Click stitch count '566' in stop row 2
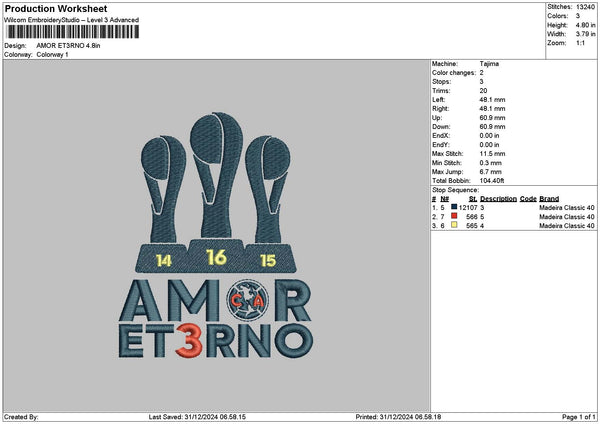Image resolution: width=600 pixels, height=424 pixels. click(472, 217)
